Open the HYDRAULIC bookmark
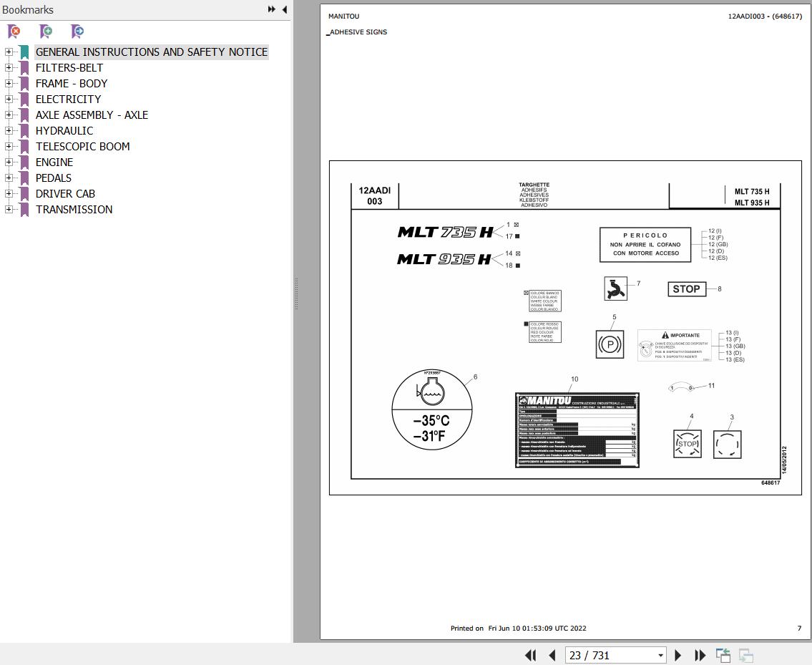The image size is (812, 665). (64, 130)
